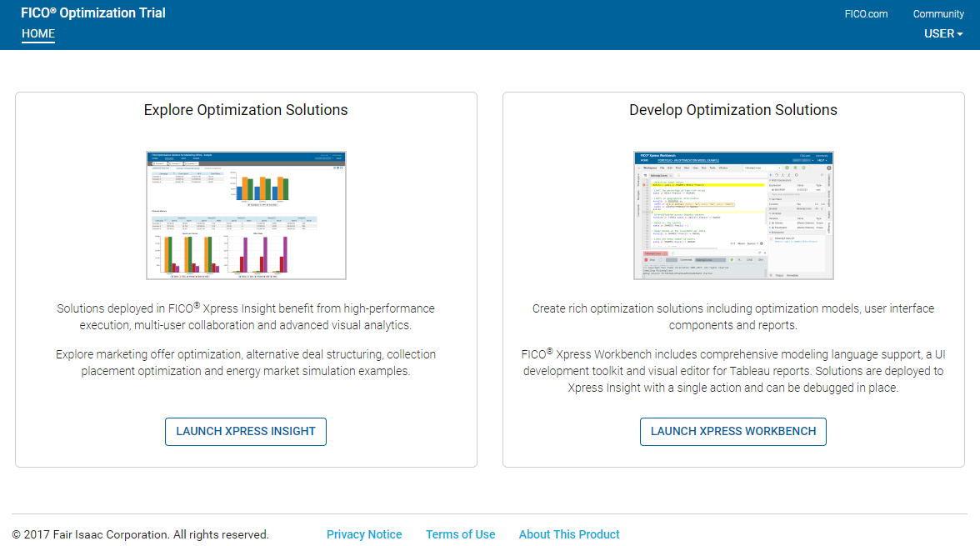Viewport: 980px width, 546px height.
Task: Open the Privacy Notice link
Action: [364, 534]
